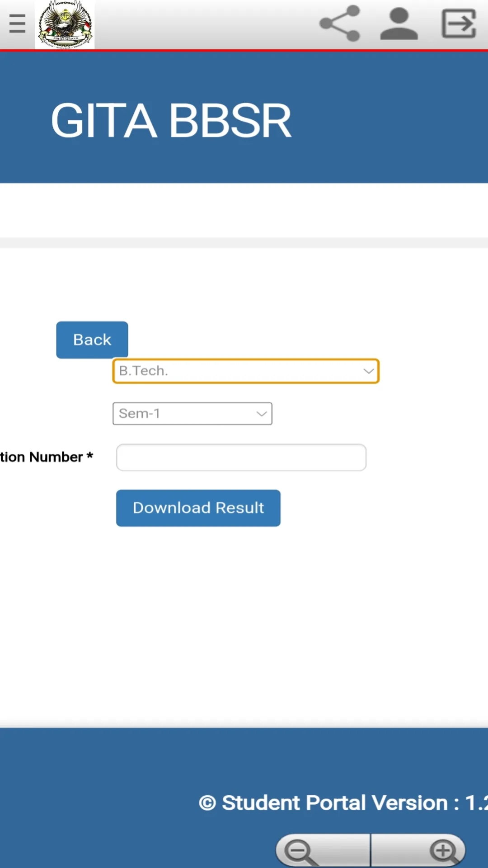Screen dimensions: 488x868
Task: Click the divider between zoom buttons
Action: click(371, 851)
